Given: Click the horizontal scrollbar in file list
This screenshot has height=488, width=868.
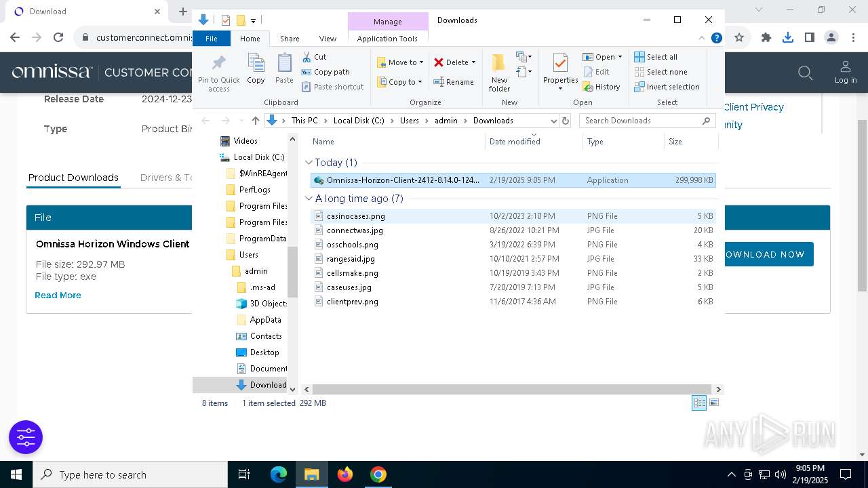Looking at the screenshot, I should click(x=513, y=389).
